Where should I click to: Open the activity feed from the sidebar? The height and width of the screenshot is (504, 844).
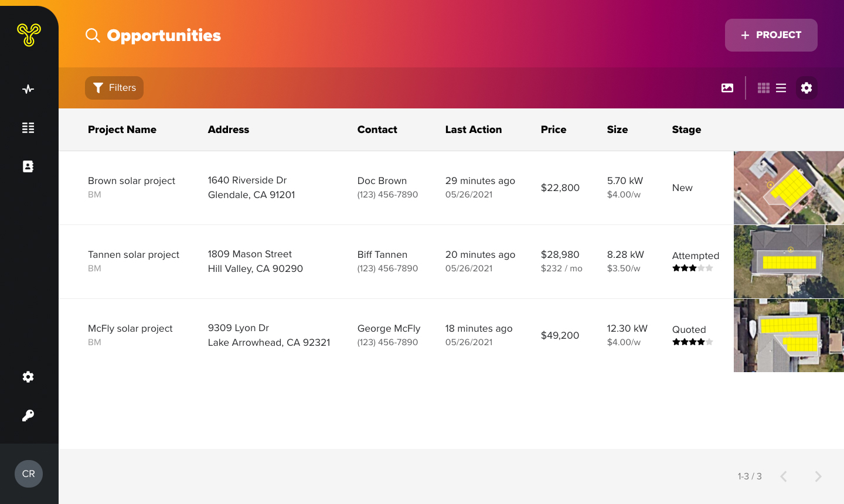pos(28,88)
